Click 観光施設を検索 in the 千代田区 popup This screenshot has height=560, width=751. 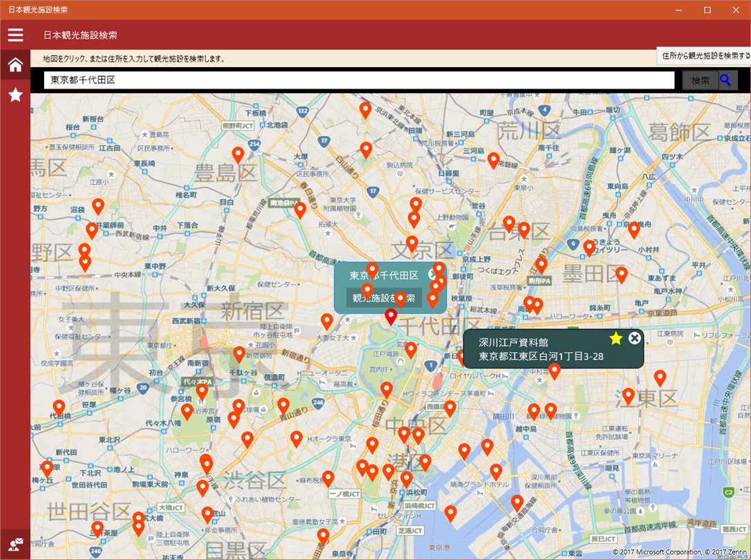[384, 298]
